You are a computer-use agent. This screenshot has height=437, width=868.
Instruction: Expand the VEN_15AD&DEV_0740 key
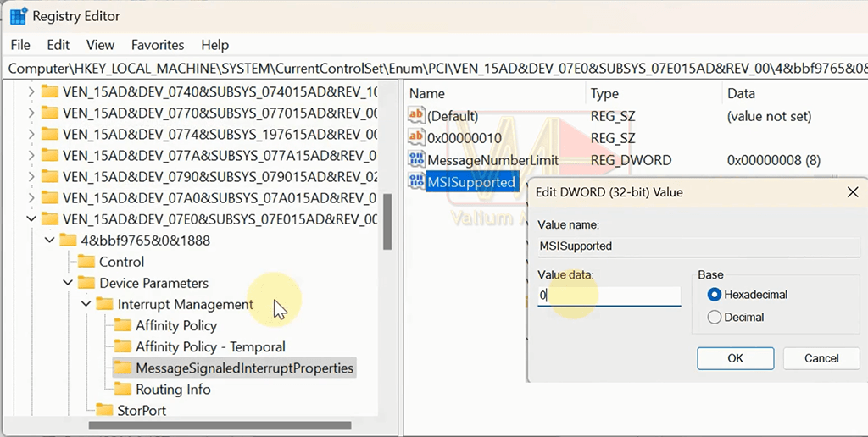coord(31,91)
